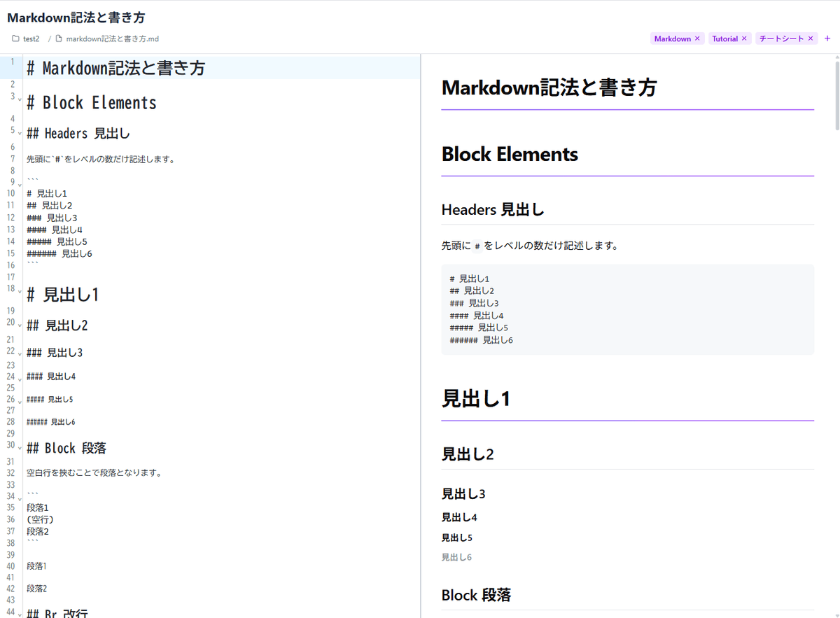Image resolution: width=840 pixels, height=618 pixels.
Task: Open the test2 folder breadcrumb link
Action: coord(30,38)
